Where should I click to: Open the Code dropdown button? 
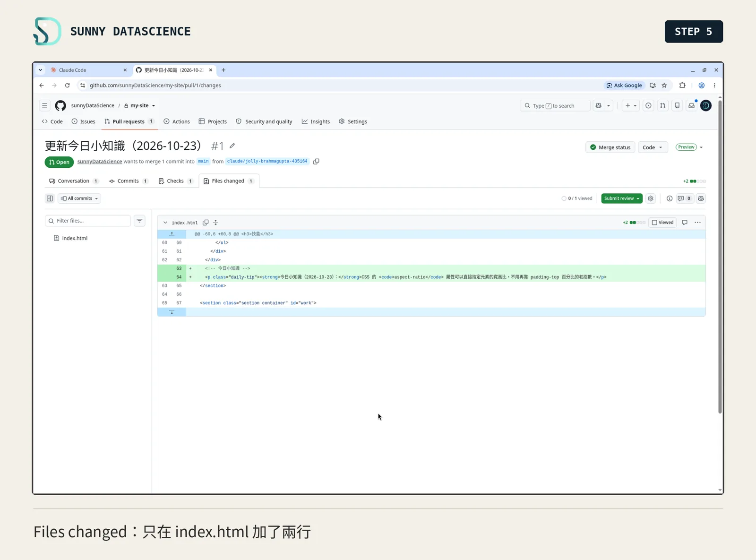click(653, 147)
